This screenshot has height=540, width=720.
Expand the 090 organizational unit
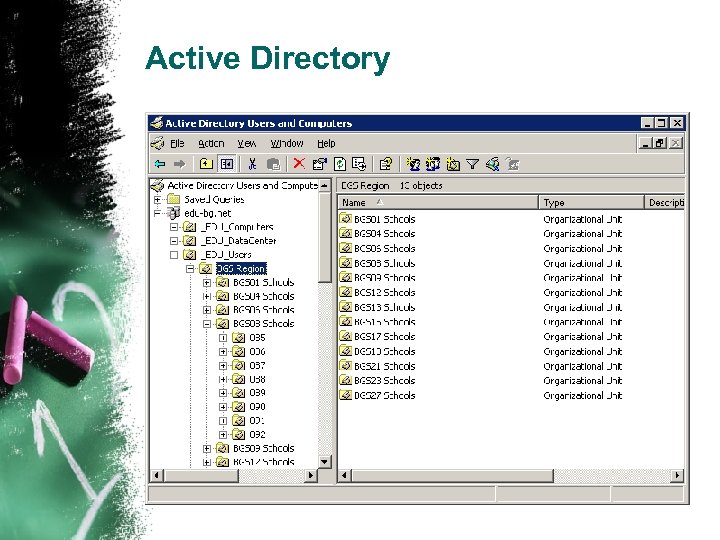click(223, 407)
